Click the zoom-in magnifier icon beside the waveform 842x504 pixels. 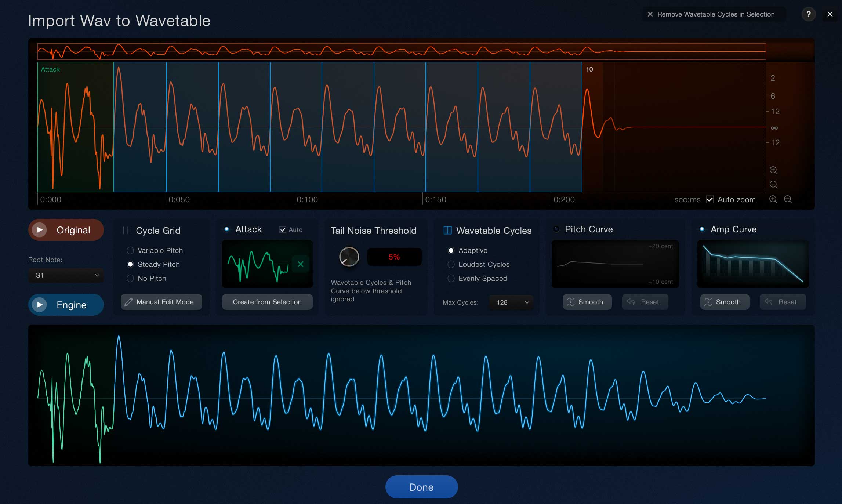coord(774,170)
